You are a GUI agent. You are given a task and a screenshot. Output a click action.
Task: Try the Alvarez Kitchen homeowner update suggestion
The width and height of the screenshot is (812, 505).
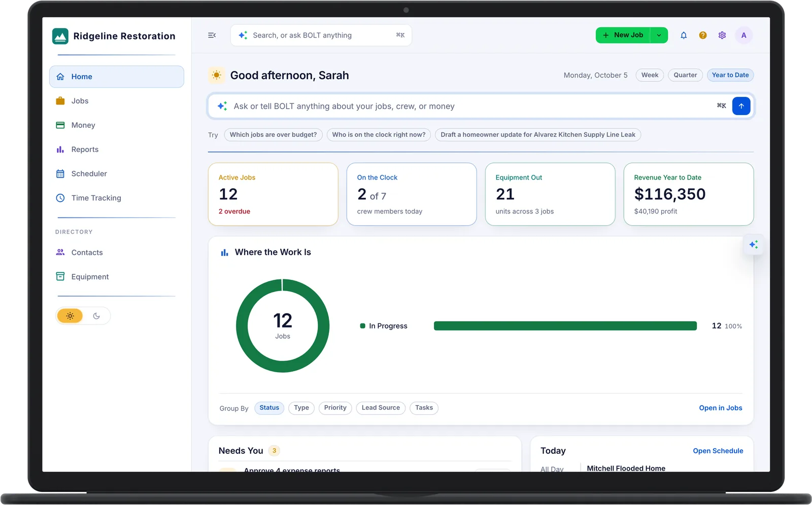coord(538,135)
